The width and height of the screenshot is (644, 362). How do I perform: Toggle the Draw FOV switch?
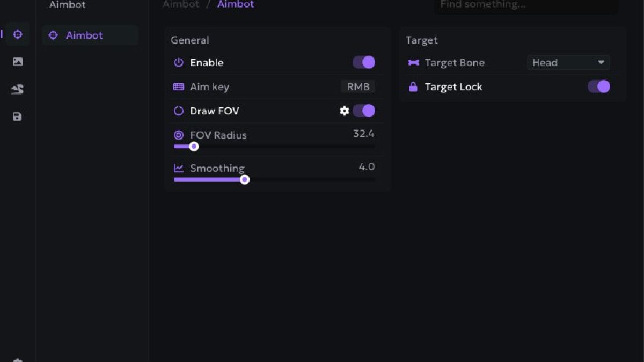364,111
